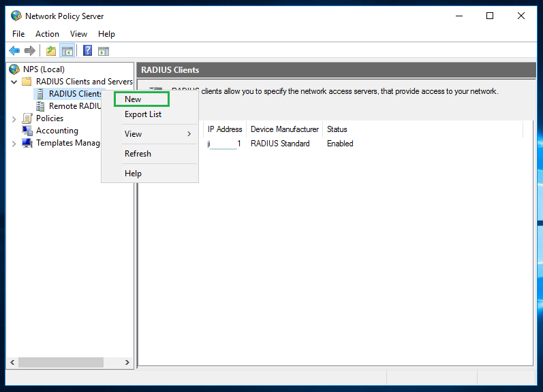This screenshot has height=392, width=543.
Task: Click the Back arrow toolbar icon
Action: pos(14,50)
